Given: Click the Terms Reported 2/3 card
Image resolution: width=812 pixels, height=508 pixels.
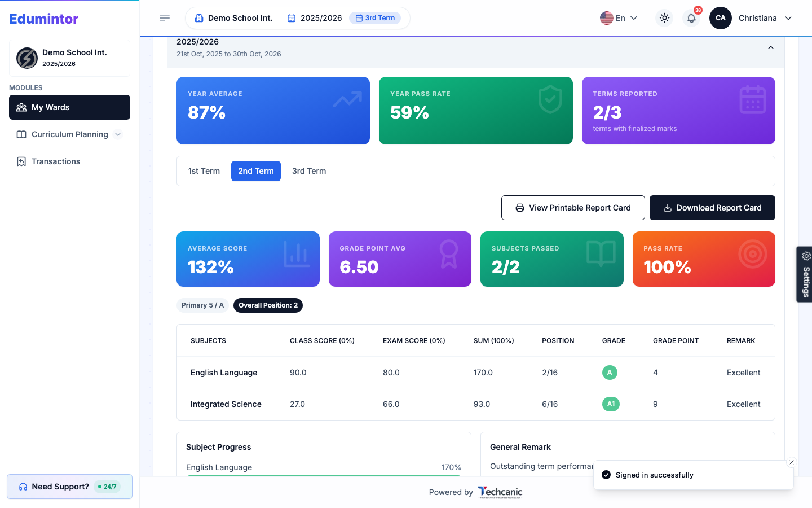Looking at the screenshot, I should tap(678, 111).
